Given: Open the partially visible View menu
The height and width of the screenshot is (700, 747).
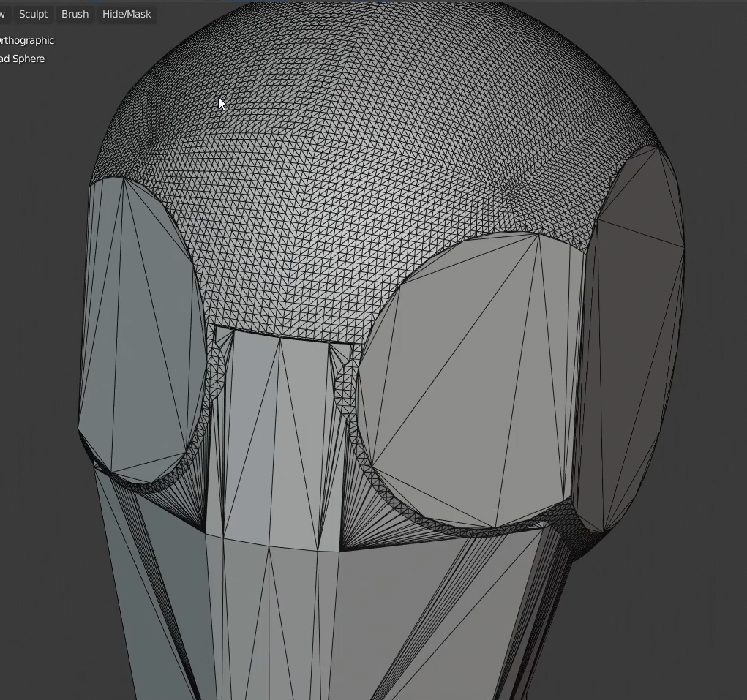Looking at the screenshot, I should tap(3, 14).
